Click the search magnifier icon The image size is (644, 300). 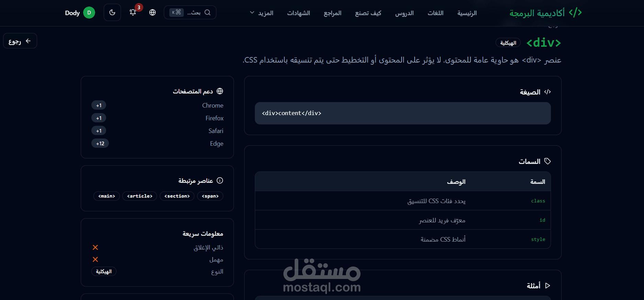[x=207, y=12]
